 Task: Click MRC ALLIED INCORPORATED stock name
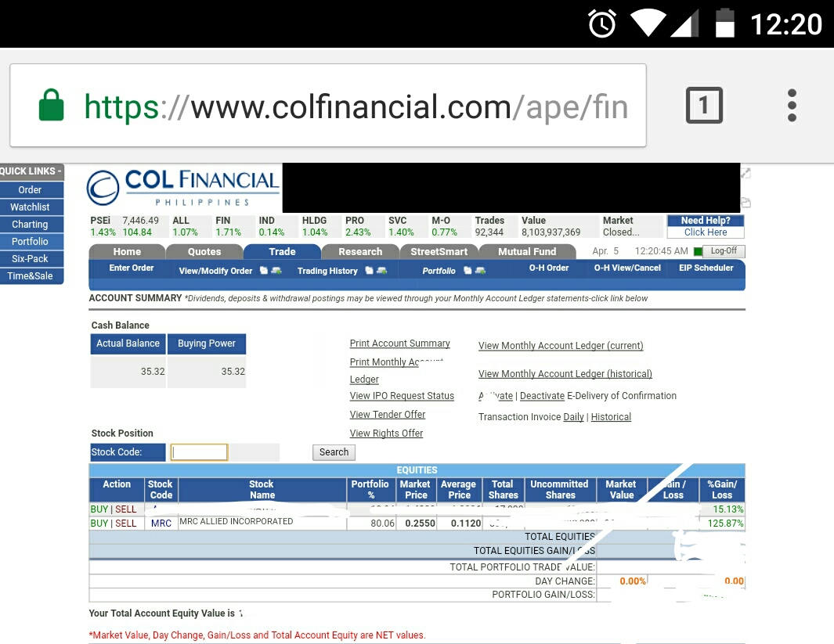tap(236, 521)
